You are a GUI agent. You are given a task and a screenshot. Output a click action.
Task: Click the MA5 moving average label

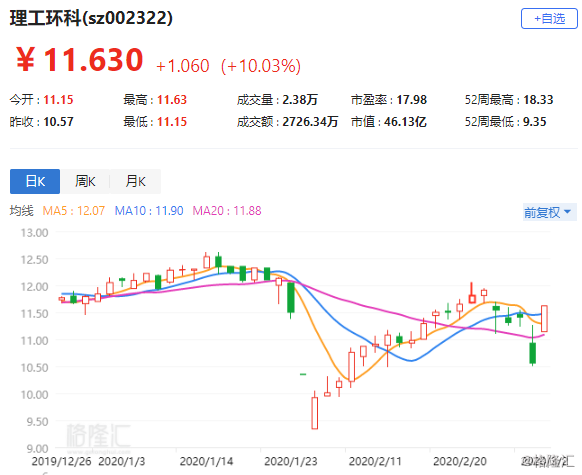pyautogui.click(x=73, y=211)
